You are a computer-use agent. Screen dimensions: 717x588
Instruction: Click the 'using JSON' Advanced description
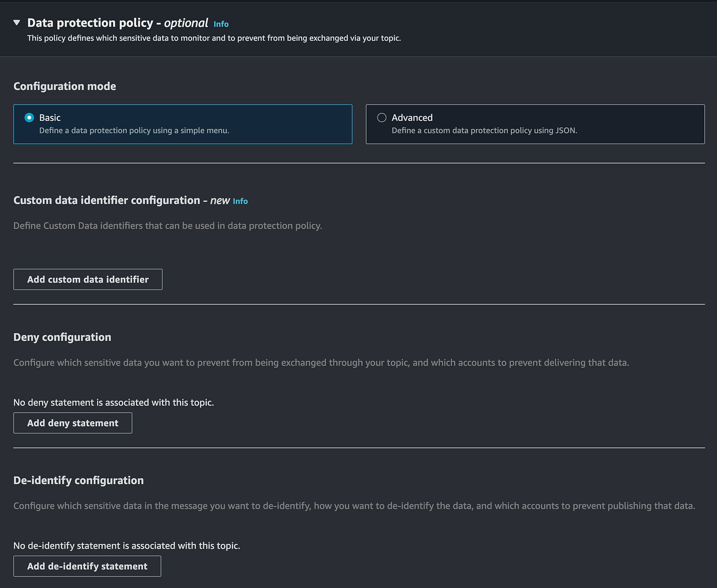click(484, 130)
